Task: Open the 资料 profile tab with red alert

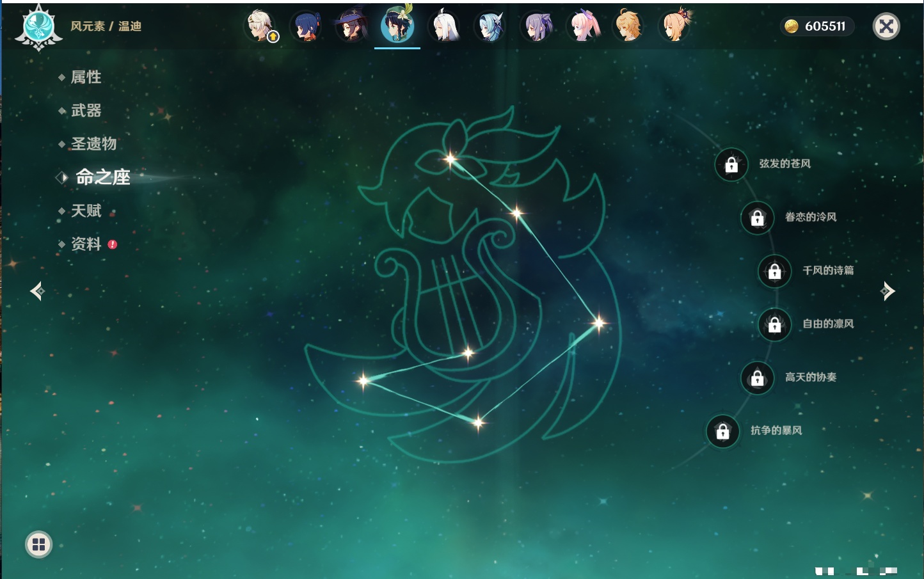Action: 86,244
